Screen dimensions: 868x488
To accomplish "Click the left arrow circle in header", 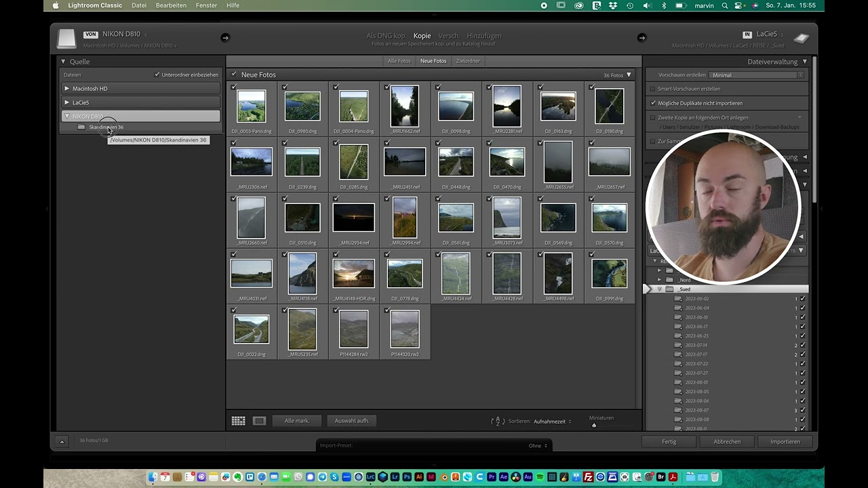I will point(225,38).
